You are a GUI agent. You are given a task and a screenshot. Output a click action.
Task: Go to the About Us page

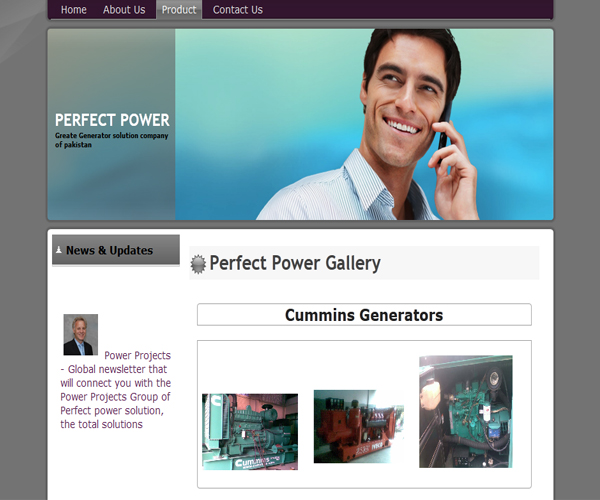[124, 10]
